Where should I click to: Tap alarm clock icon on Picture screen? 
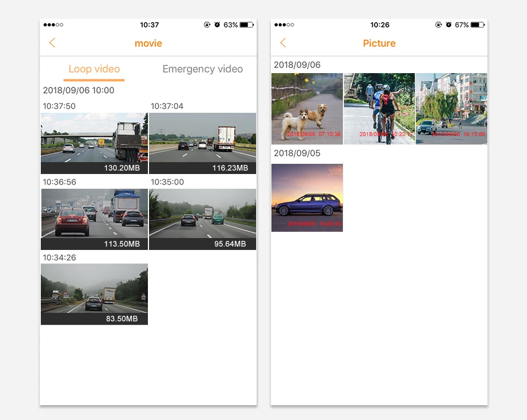449,24
